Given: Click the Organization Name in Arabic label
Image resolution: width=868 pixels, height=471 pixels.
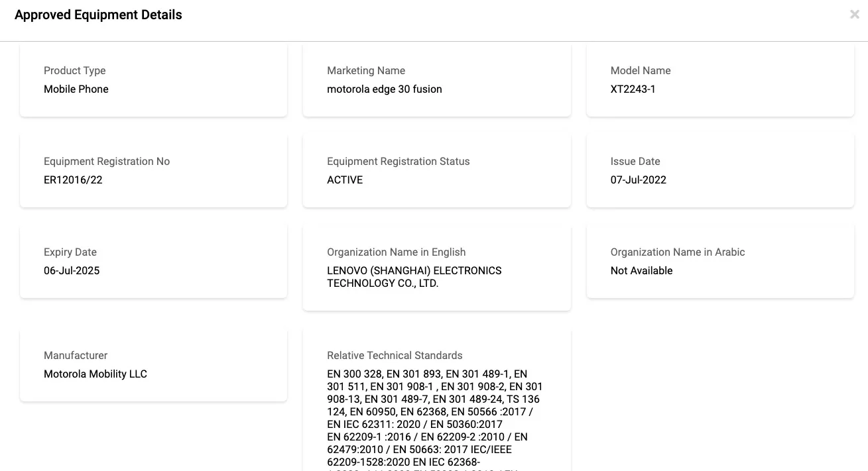Looking at the screenshot, I should click(678, 252).
